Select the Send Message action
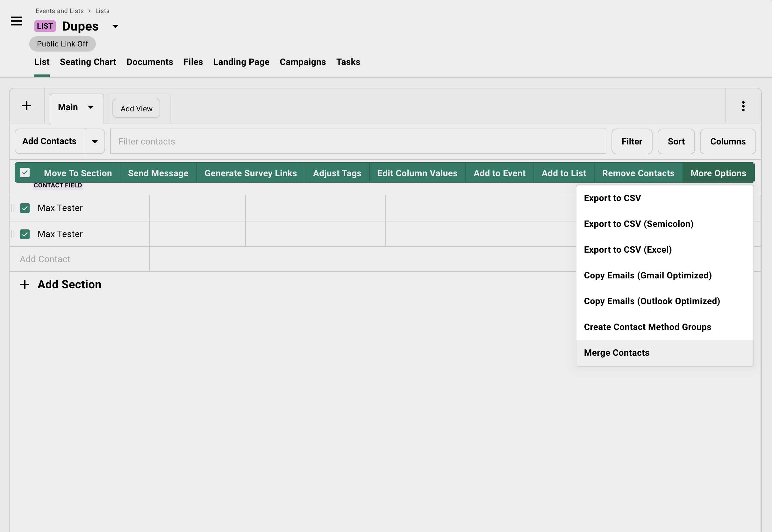The width and height of the screenshot is (772, 532). pos(158,173)
